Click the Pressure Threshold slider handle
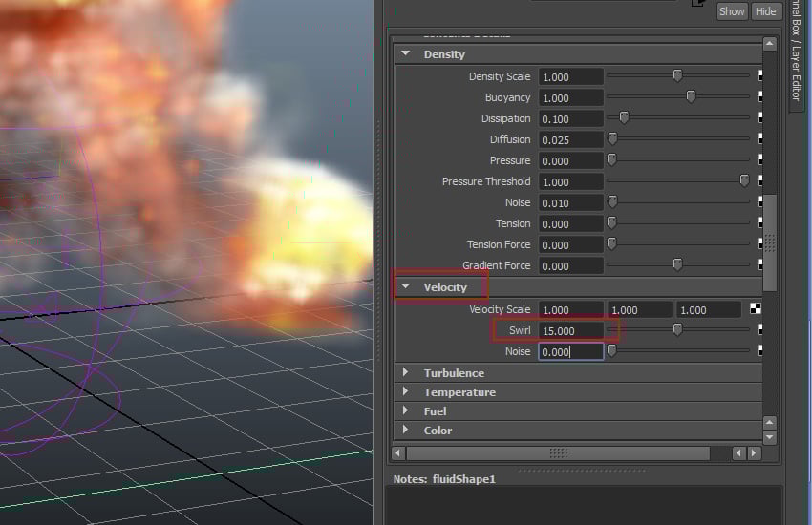Viewport: 812px width, 525px height. point(744,180)
